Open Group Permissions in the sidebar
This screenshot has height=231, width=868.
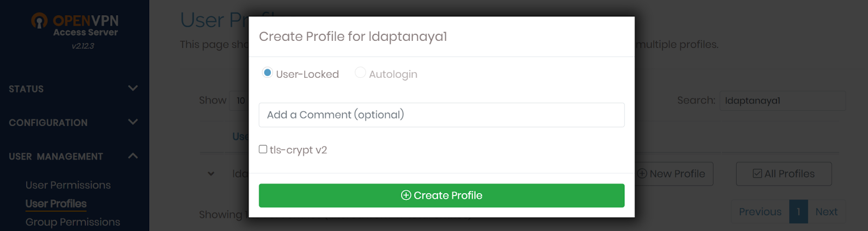click(x=73, y=222)
